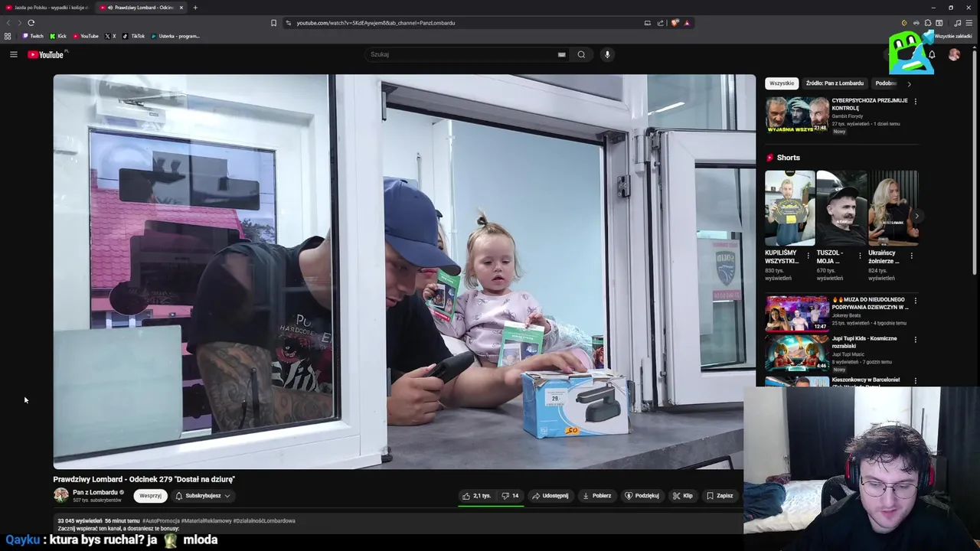Open Brave Shields lion icon

point(675,23)
